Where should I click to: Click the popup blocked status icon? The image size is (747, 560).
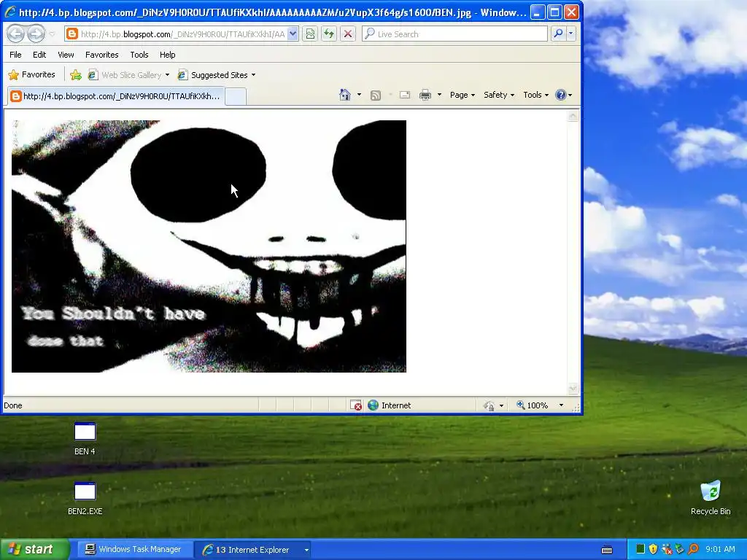click(356, 405)
